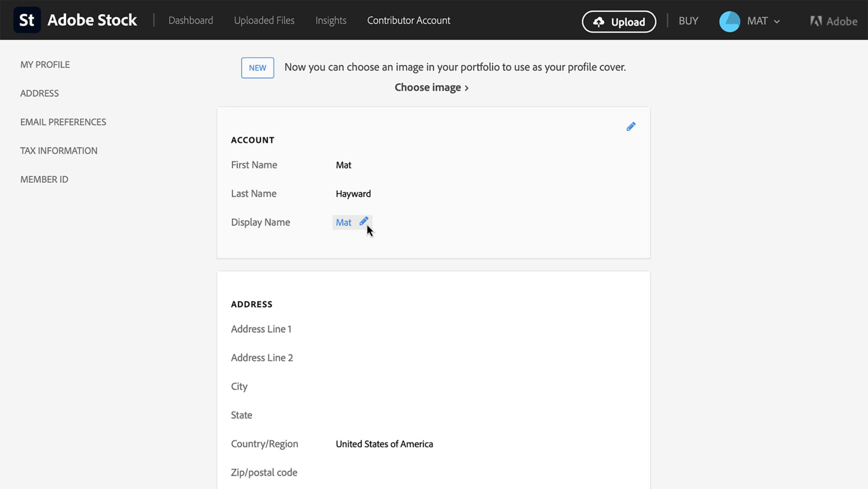
Task: Open MEMBER ID from the sidebar
Action: [44, 179]
